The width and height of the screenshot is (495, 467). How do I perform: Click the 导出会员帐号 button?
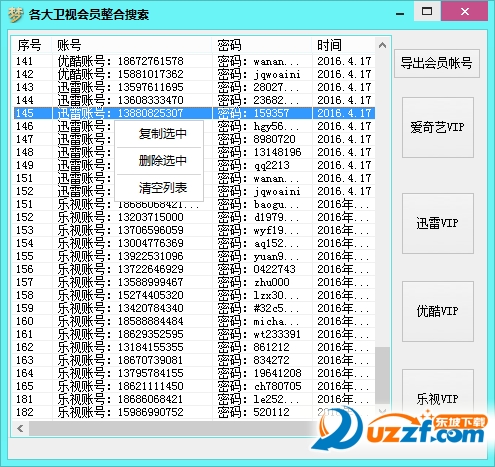click(437, 63)
